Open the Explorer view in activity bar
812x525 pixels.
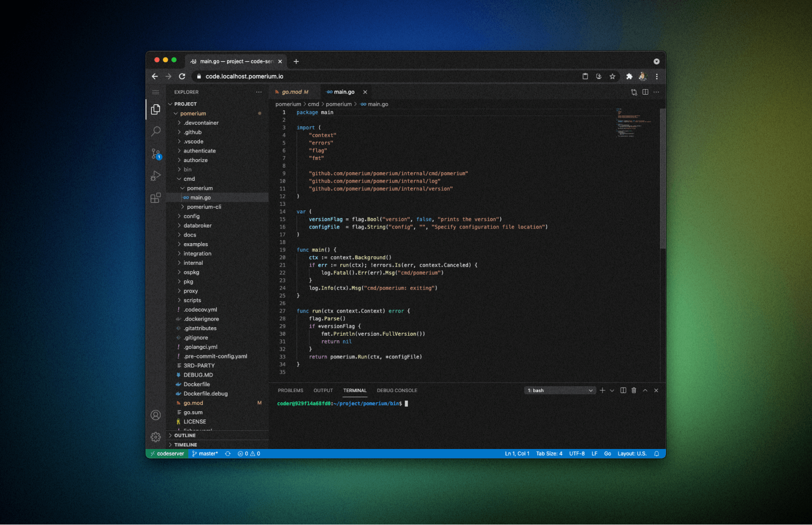(156, 109)
